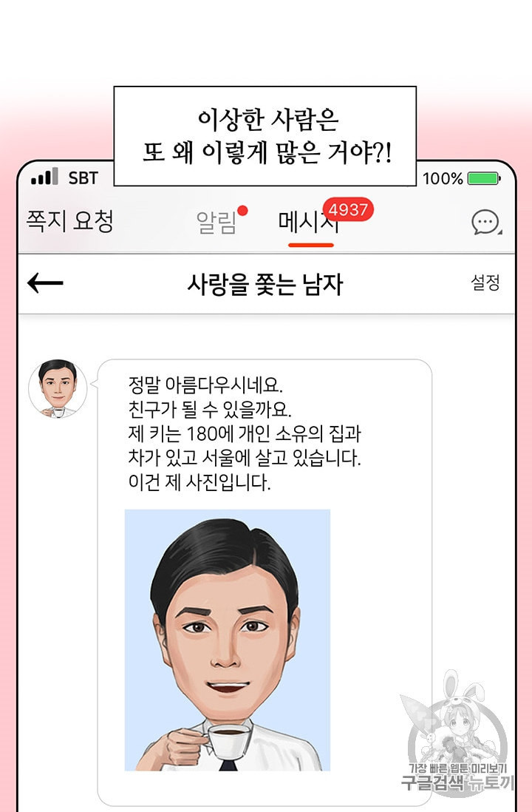Image resolution: width=532 pixels, height=812 pixels.
Task: Open 설정 for this chat
Action: tap(485, 282)
